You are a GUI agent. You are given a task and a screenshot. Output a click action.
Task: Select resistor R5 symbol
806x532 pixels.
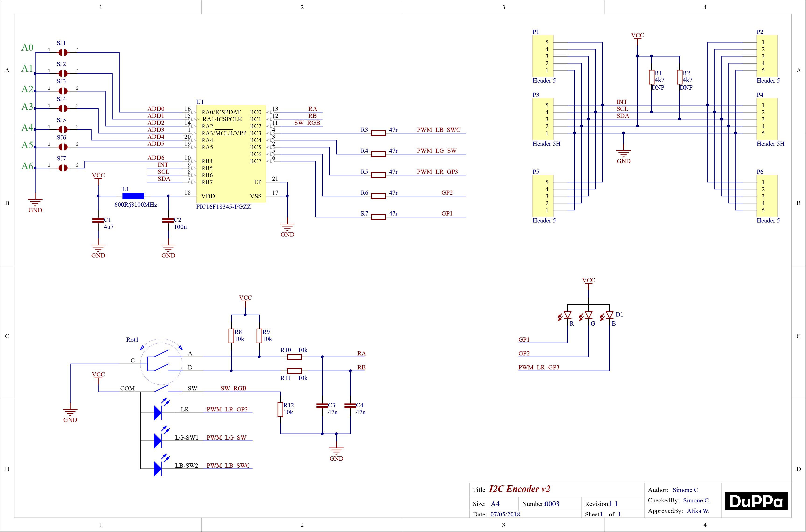pos(378,175)
